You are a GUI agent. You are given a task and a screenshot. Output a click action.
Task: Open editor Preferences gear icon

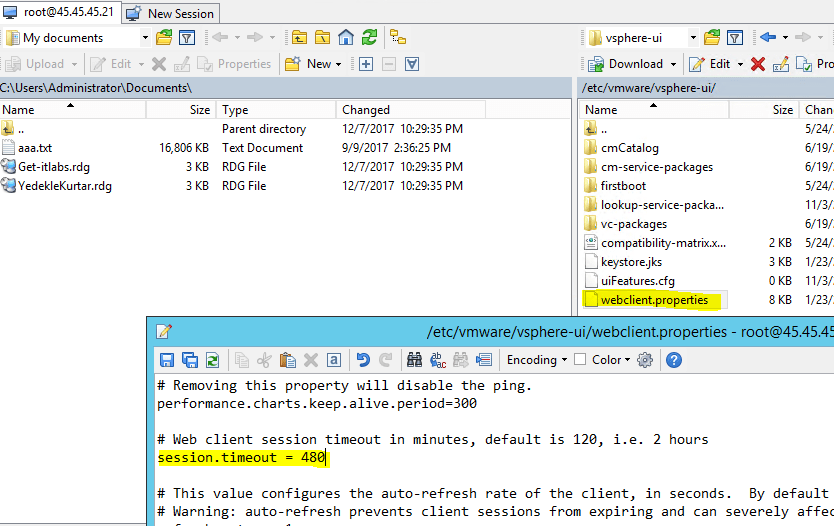tap(645, 360)
